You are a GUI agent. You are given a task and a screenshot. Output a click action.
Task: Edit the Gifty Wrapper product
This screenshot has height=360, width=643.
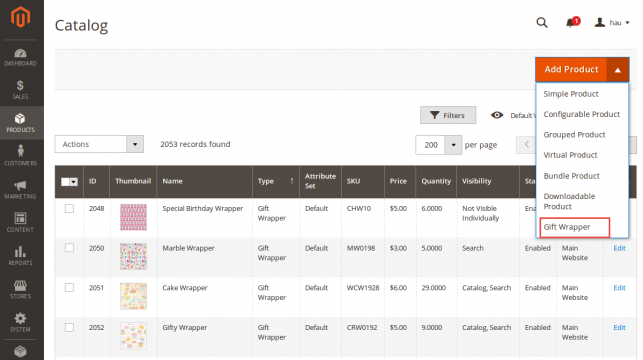(619, 328)
